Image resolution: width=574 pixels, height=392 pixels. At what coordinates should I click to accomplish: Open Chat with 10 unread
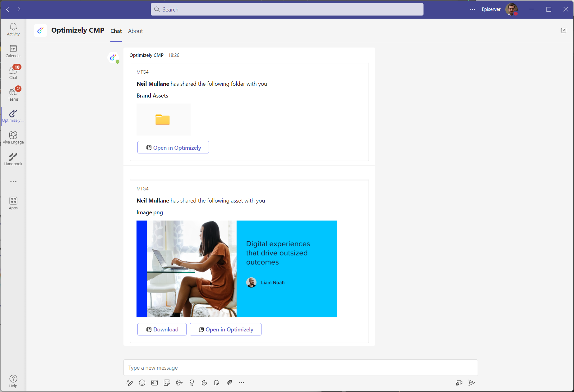pyautogui.click(x=13, y=72)
